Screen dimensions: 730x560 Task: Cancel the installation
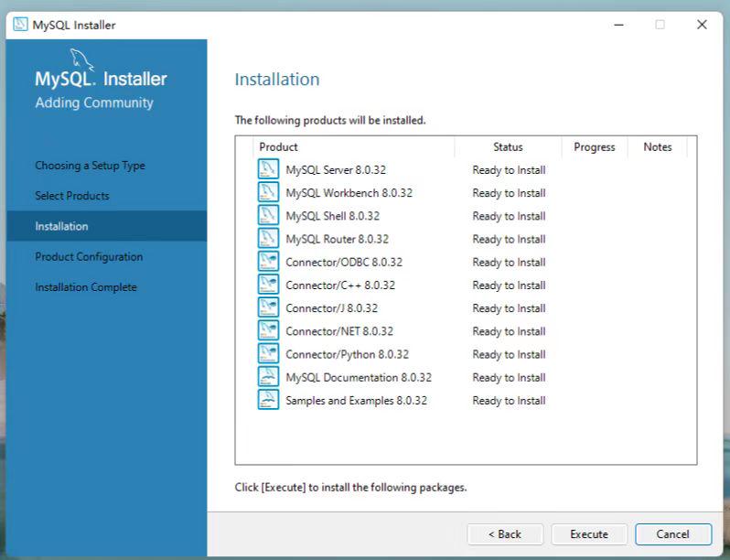(673, 534)
